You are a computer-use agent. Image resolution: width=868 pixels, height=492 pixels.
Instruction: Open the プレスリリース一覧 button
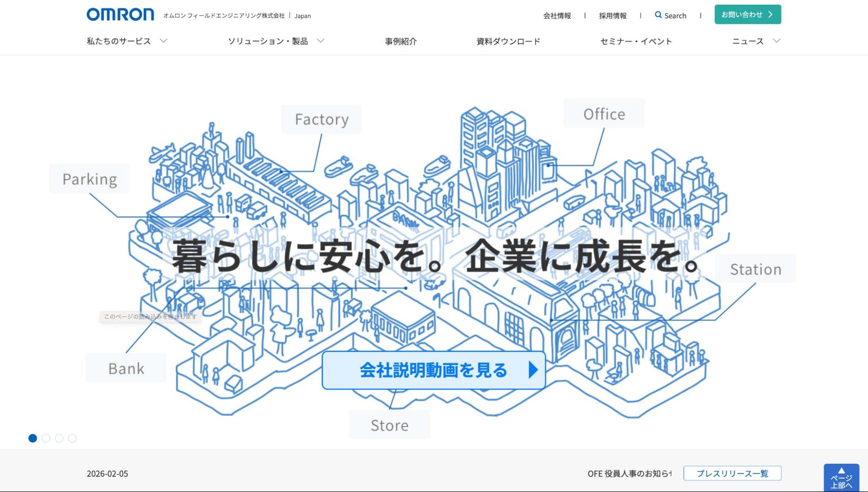(x=732, y=473)
